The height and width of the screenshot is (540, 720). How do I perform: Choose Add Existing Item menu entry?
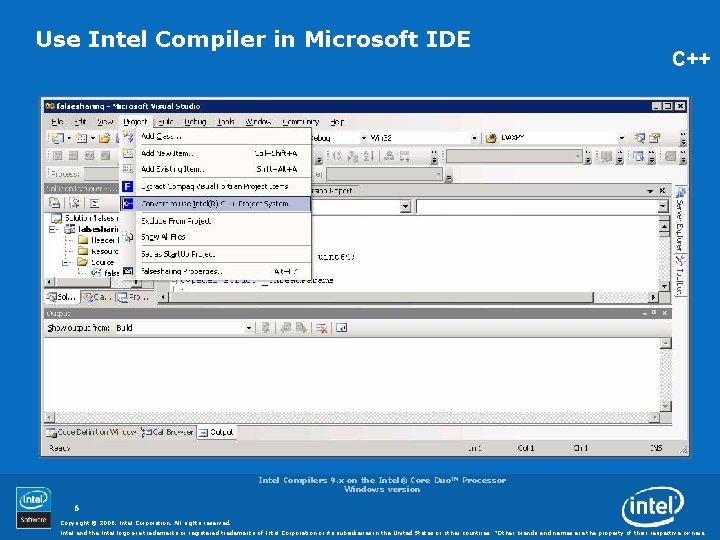pos(216,169)
